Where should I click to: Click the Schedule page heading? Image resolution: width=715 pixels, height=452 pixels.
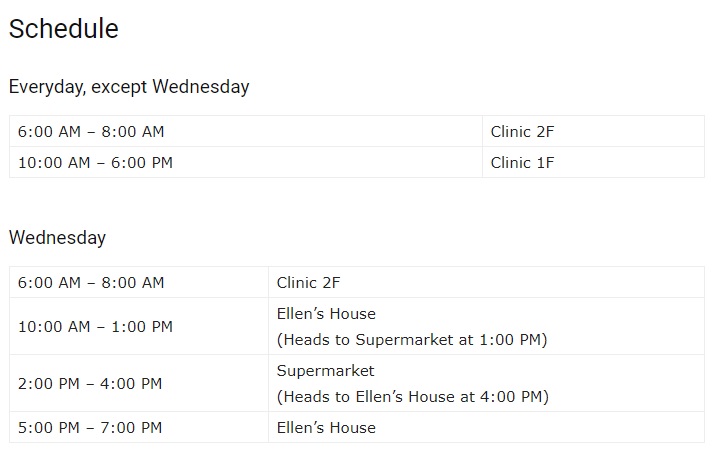63,30
